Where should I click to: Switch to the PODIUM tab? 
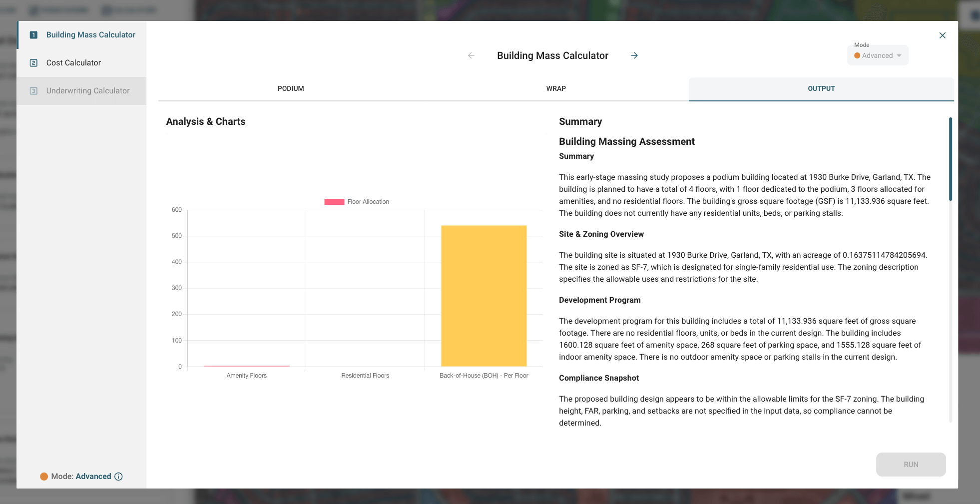coord(291,88)
